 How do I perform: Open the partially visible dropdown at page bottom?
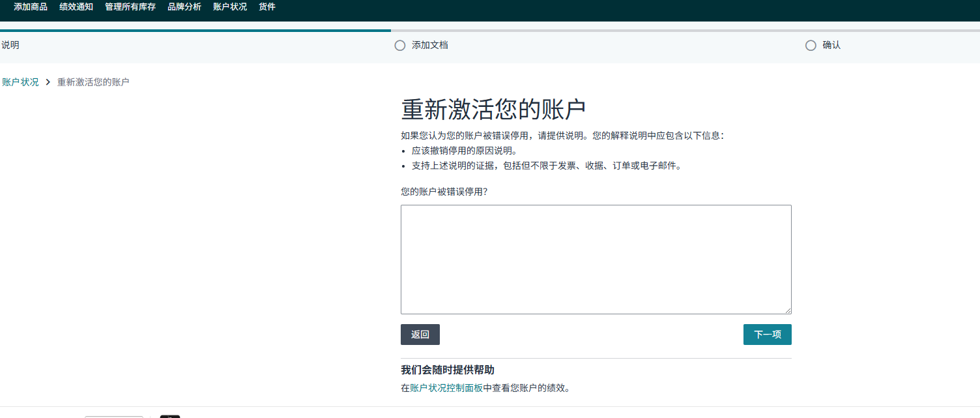(x=114, y=415)
